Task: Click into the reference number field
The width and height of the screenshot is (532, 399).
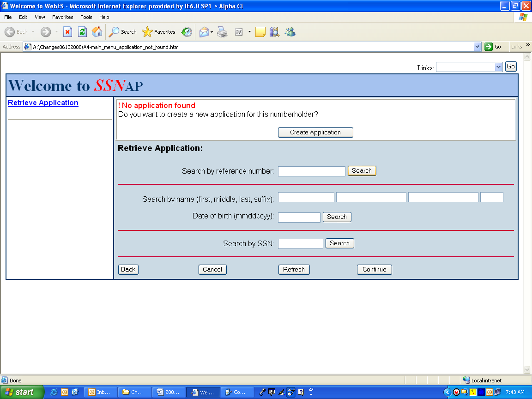Action: click(x=311, y=171)
